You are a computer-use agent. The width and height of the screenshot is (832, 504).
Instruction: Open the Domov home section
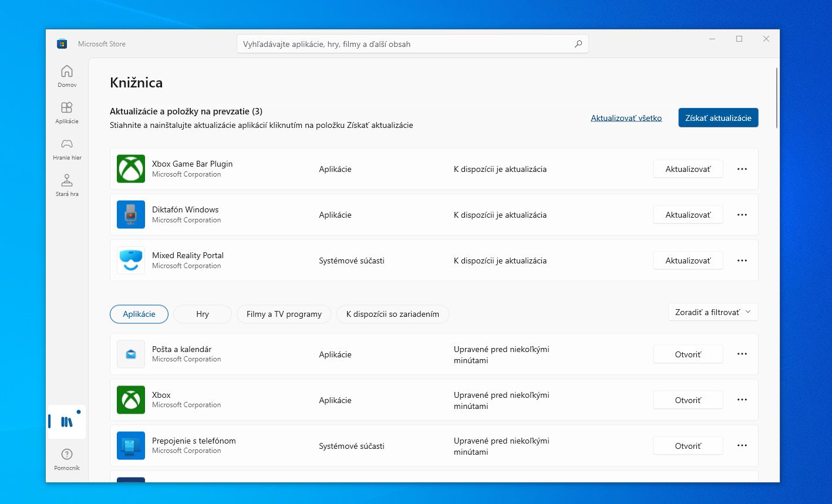(67, 76)
